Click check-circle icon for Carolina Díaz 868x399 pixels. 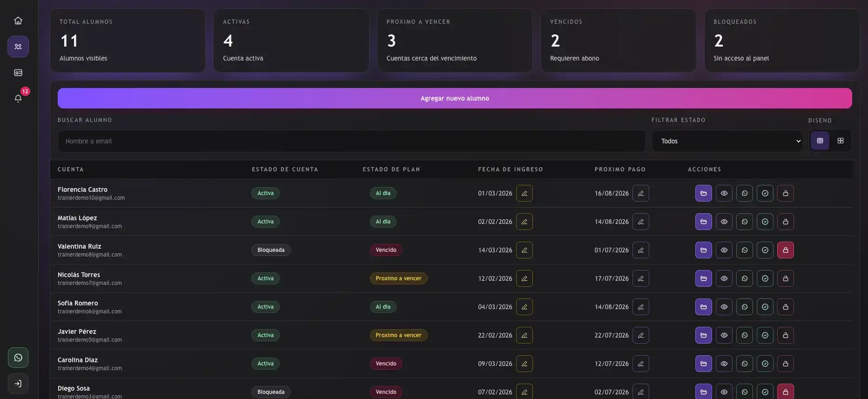tap(765, 364)
